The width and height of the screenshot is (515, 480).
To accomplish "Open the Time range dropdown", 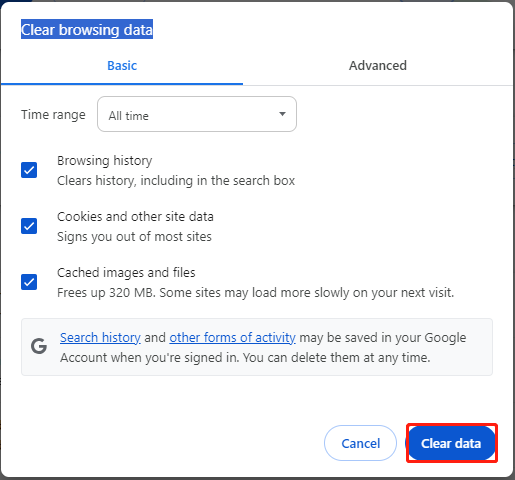I will (197, 114).
